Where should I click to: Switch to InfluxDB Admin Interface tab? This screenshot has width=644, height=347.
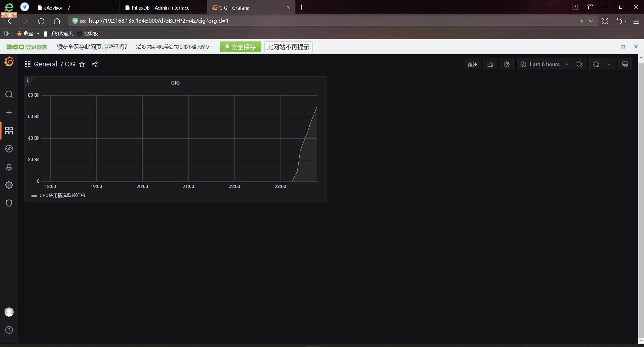click(160, 8)
